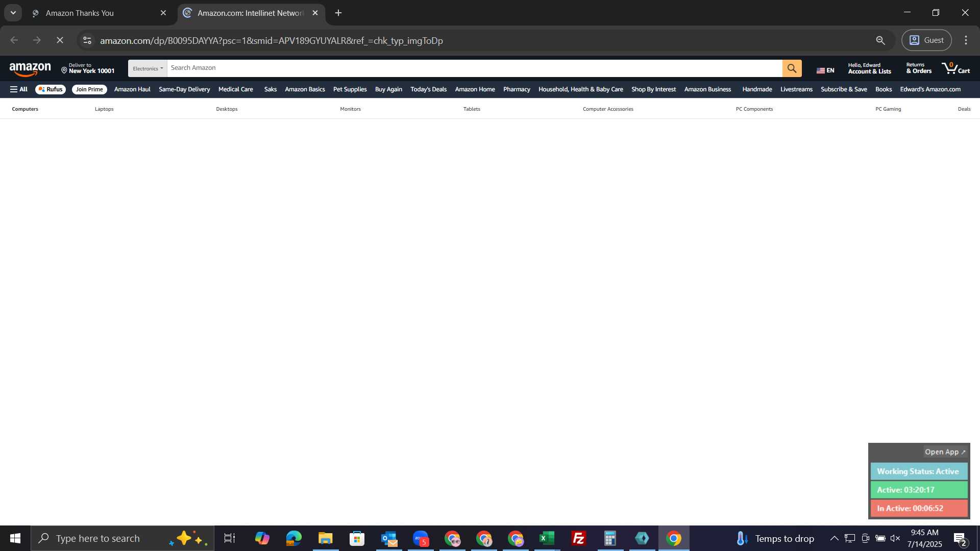Screen dimensions: 980x551
Task: Open Livestreams
Action: tap(796, 89)
